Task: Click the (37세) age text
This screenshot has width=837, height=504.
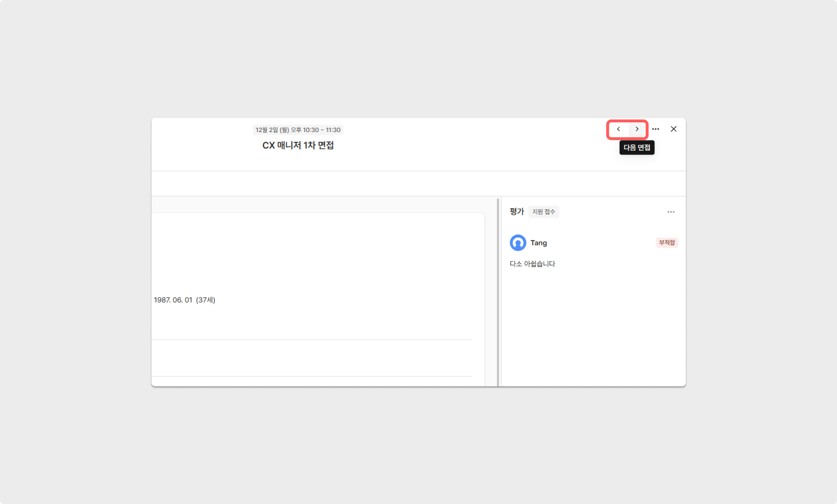Action: coord(205,300)
